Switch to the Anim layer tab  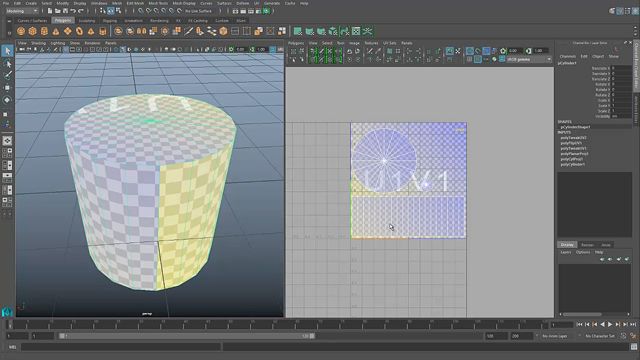click(x=606, y=245)
